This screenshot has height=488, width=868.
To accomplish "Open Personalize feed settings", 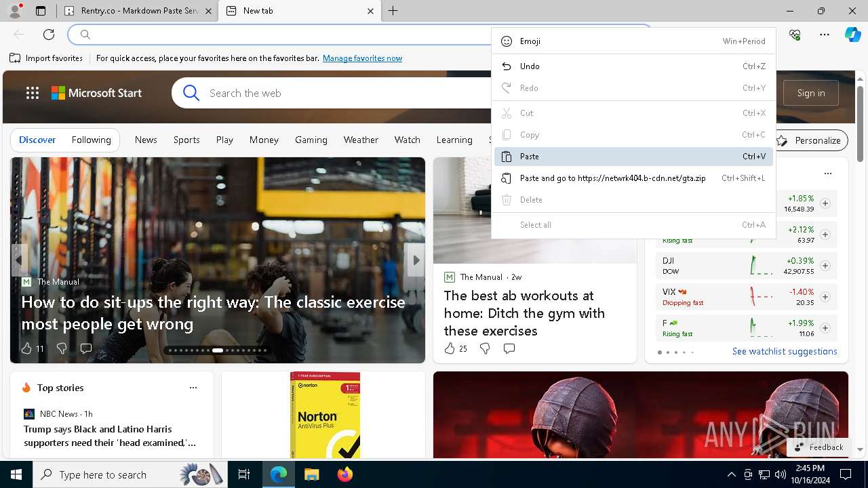I will point(810,140).
